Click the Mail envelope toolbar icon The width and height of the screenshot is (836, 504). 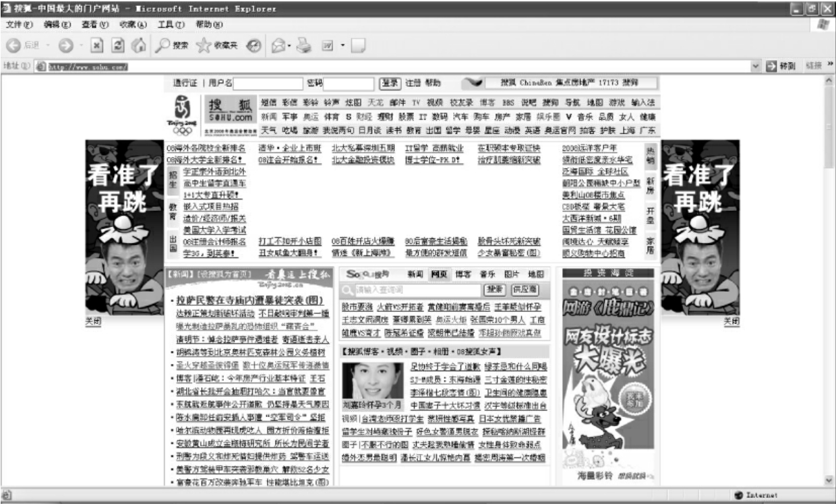[278, 45]
